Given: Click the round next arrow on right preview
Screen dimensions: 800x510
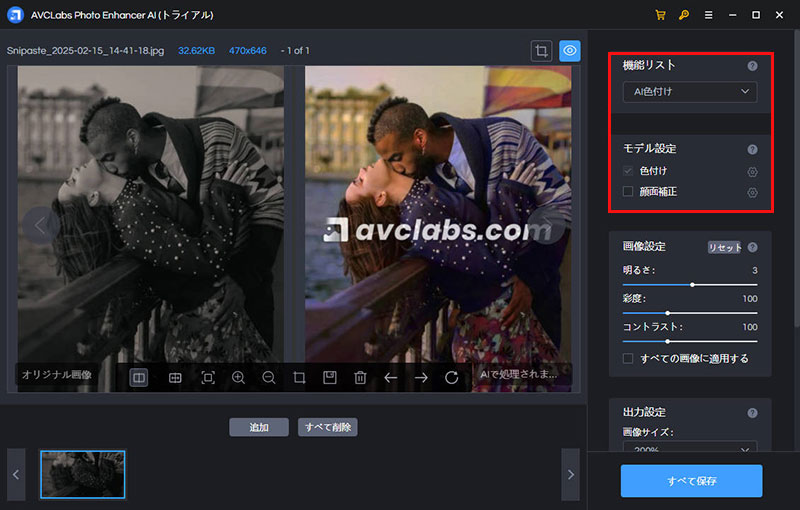Looking at the screenshot, I should [546, 225].
